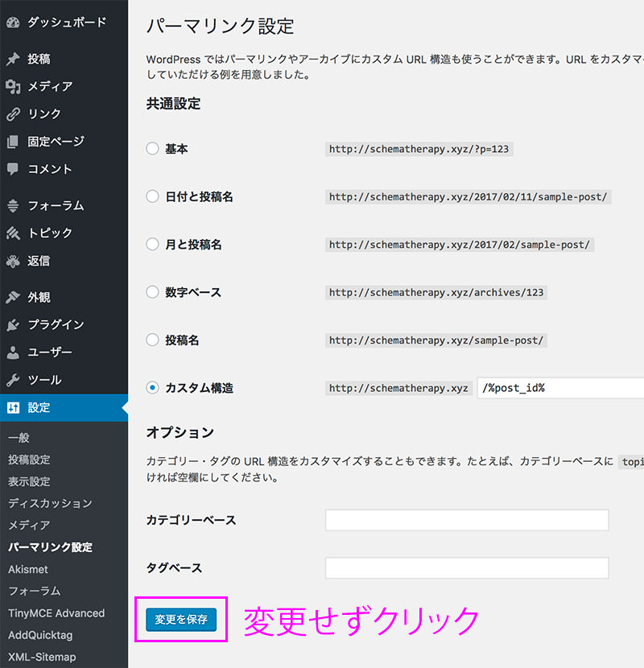Click inside the カテゴリーベース input field
644x668 pixels.
click(x=467, y=520)
